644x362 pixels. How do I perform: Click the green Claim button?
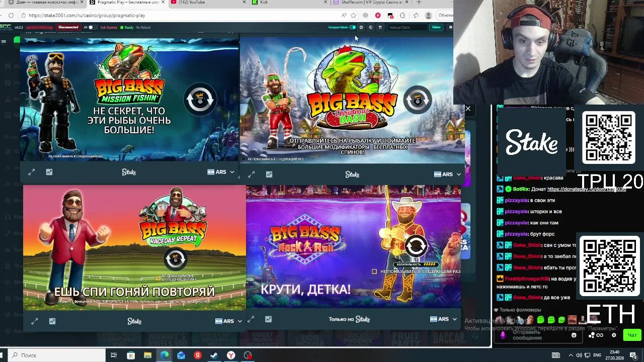(436, 27)
